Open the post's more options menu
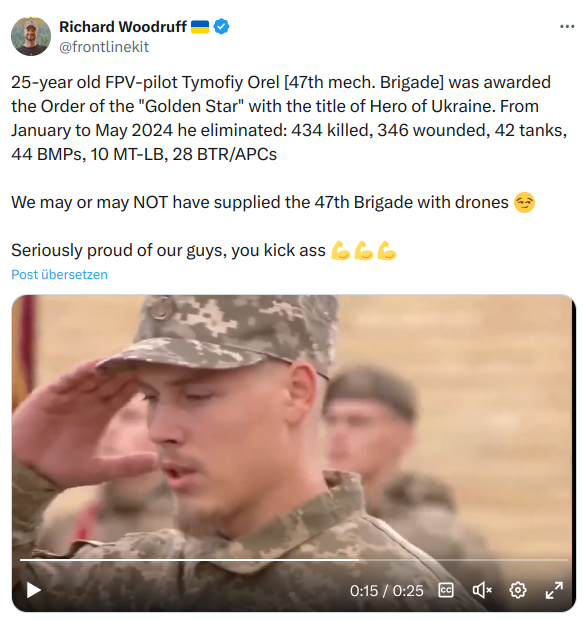The height and width of the screenshot is (622, 586). [x=567, y=27]
